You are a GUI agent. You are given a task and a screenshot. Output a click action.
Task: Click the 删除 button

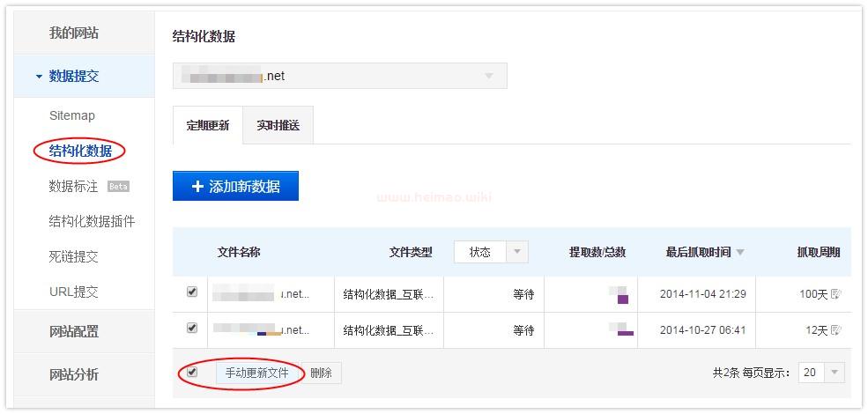click(x=322, y=373)
